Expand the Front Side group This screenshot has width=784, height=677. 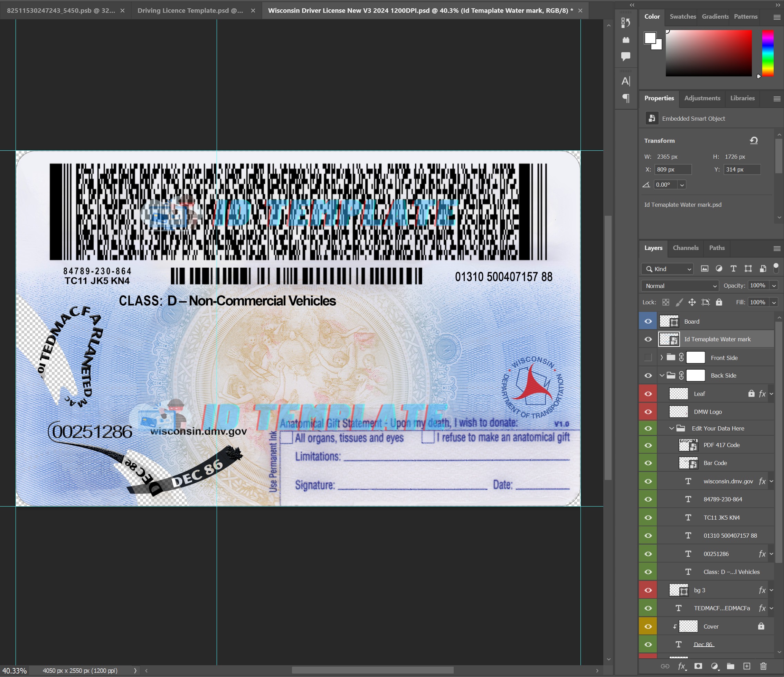pyautogui.click(x=661, y=358)
